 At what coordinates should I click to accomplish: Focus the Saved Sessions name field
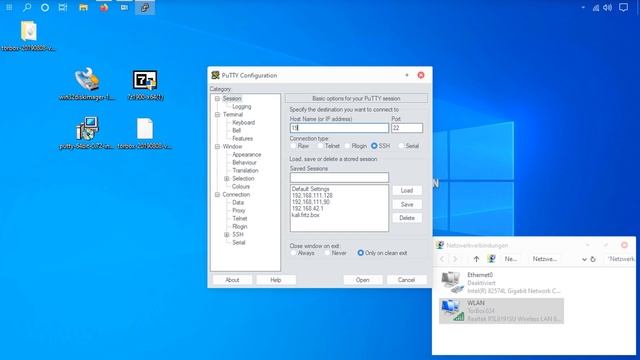click(339, 177)
